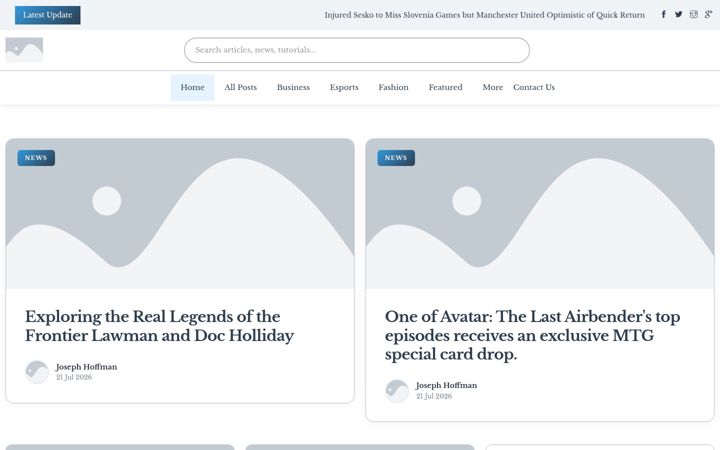Image resolution: width=720 pixels, height=450 pixels.
Task: Open the Avatar MTG card drop article title
Action: coord(533,335)
